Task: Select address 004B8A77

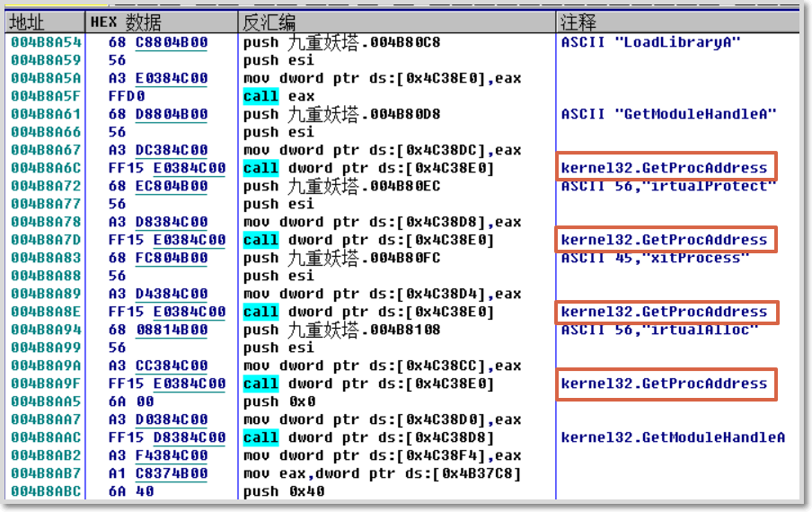Action: coord(46,204)
